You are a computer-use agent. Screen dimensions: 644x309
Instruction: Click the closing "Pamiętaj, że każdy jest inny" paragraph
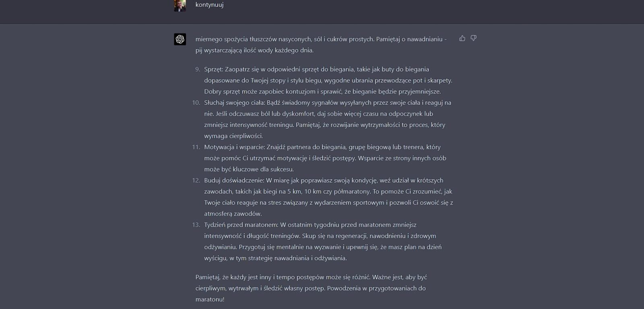(311, 288)
